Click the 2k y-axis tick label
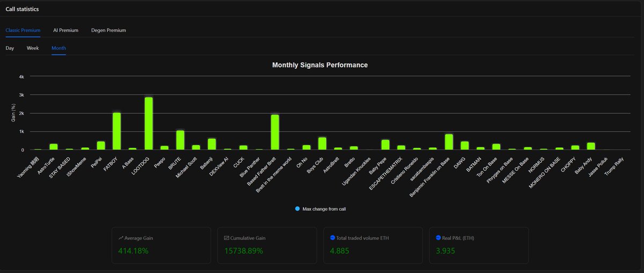 [x=21, y=113]
